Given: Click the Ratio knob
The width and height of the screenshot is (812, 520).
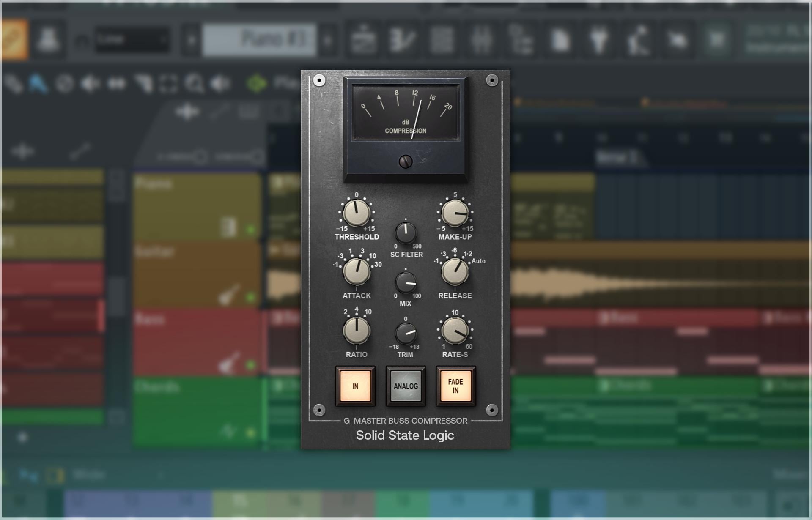Looking at the screenshot, I should coord(357,331).
